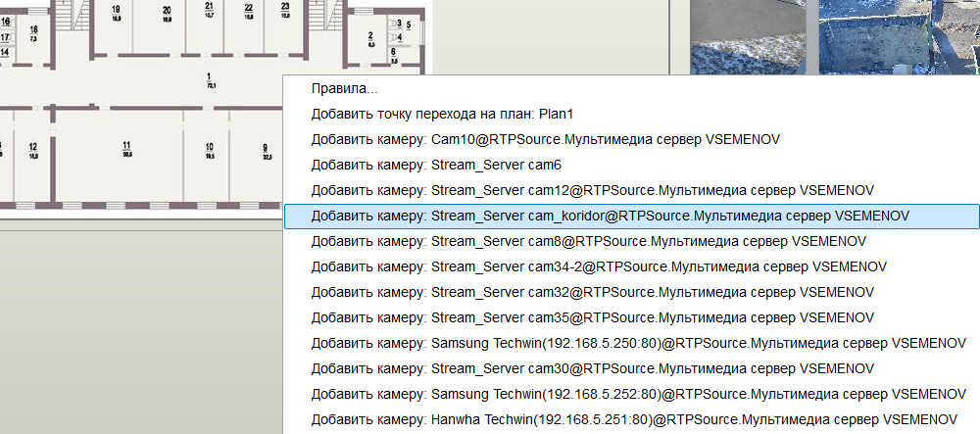
Task: Add camera Stream_Server cam30
Action: [631, 369]
